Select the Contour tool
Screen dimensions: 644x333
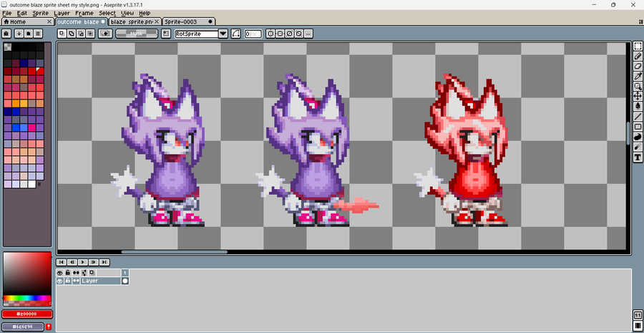click(x=638, y=137)
